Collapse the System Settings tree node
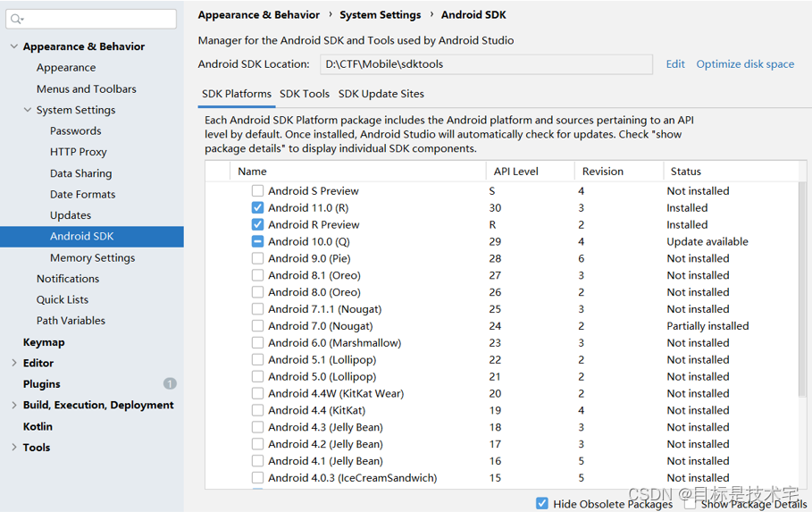The width and height of the screenshot is (812, 512). (x=27, y=110)
